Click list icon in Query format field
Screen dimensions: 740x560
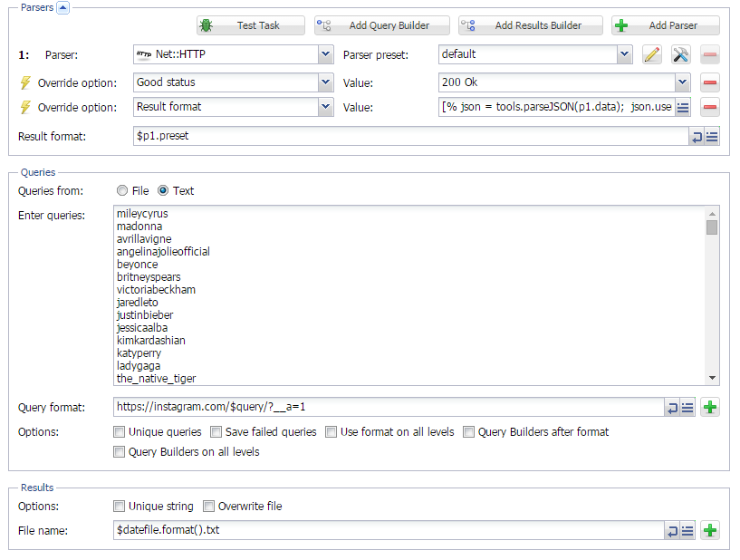(x=687, y=408)
